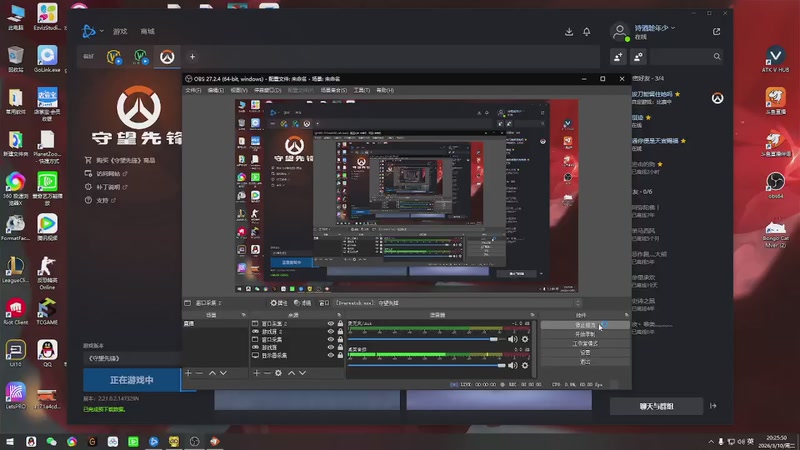This screenshot has height=450, width=800.
Task: Click 开始录制 record button in OBS
Action: click(585, 334)
